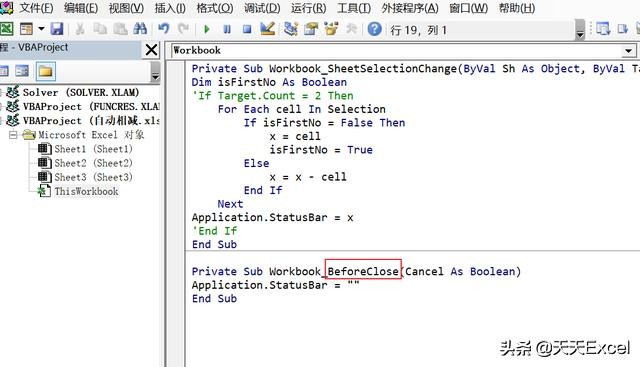
Task: Open the 调试(D) menu
Action: tap(262, 8)
